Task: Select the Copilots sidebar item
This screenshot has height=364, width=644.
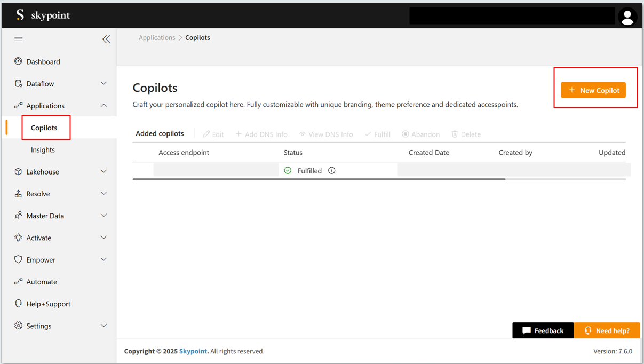Action: click(44, 128)
